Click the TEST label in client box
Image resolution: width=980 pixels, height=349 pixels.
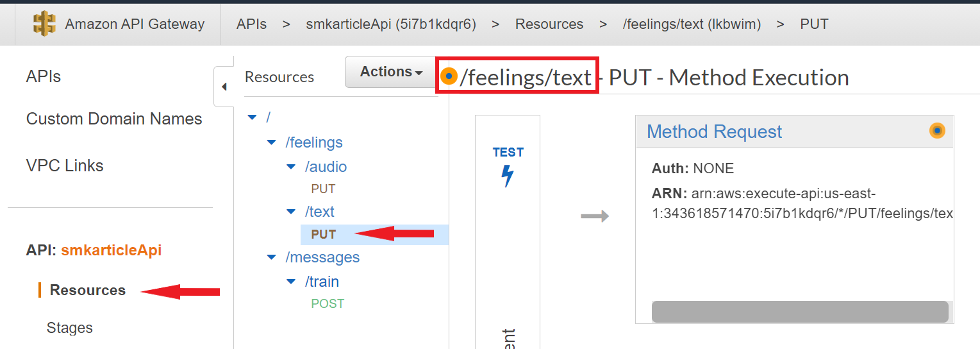508,153
